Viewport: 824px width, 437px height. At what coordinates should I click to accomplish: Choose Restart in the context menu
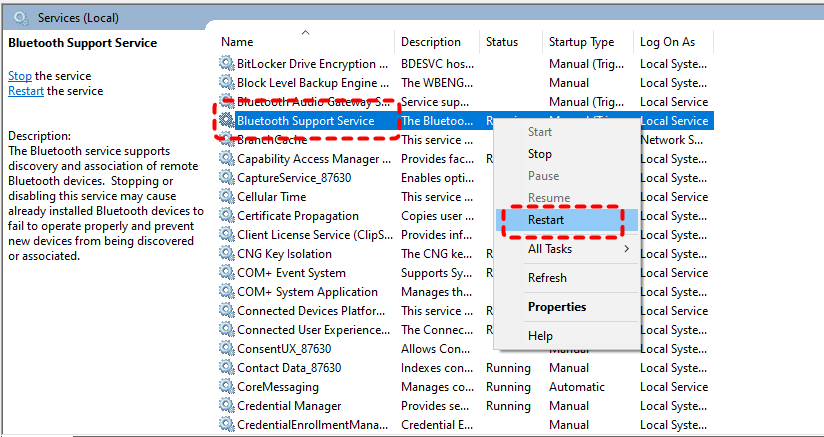(546, 220)
